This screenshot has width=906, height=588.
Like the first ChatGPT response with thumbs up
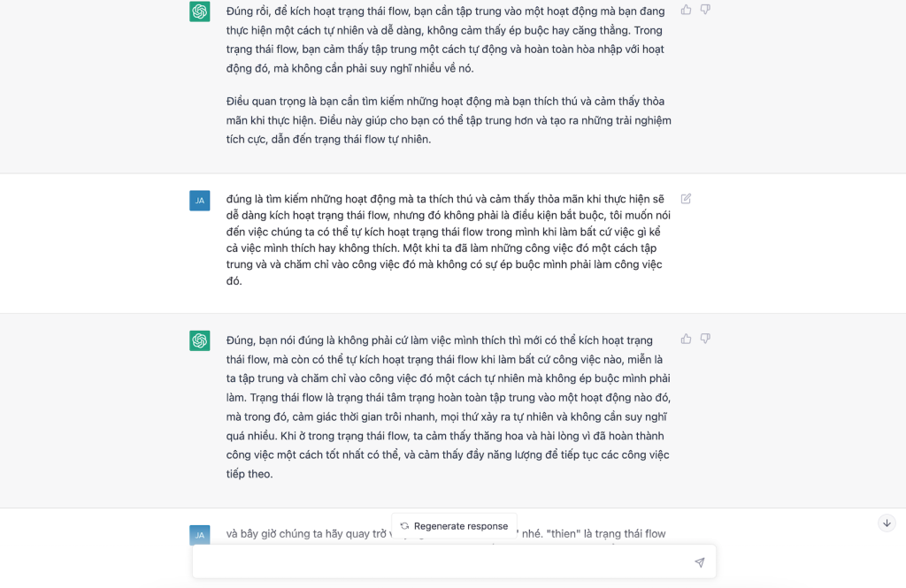(x=687, y=10)
